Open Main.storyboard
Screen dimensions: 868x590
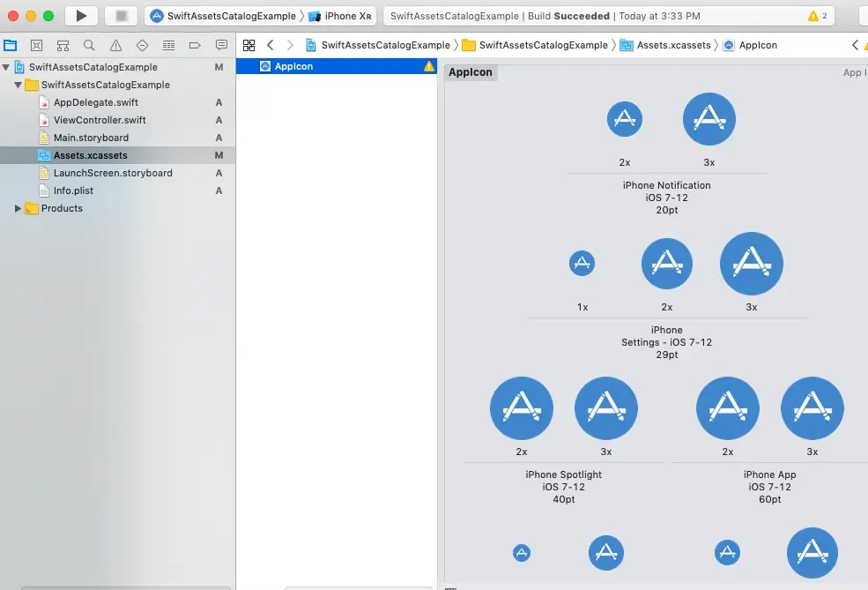click(117, 138)
